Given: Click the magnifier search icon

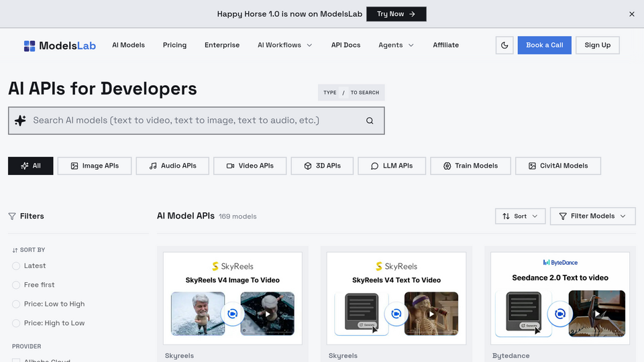Looking at the screenshot, I should (x=370, y=121).
